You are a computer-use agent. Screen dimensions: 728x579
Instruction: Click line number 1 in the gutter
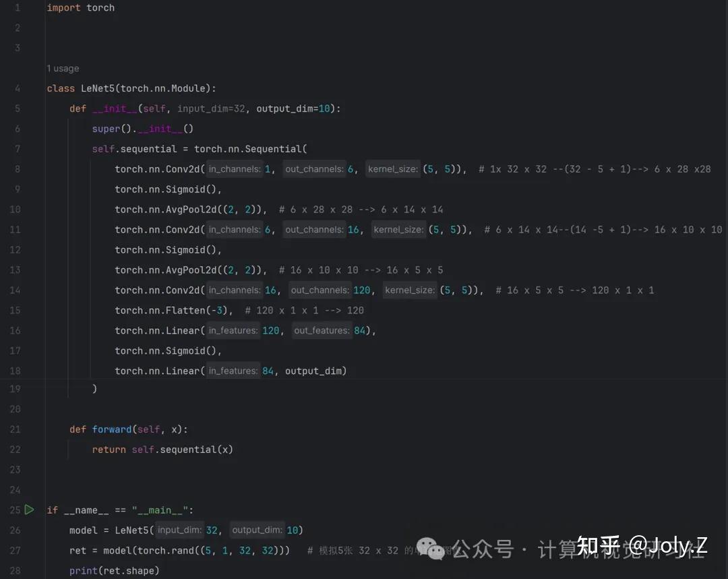click(17, 7)
